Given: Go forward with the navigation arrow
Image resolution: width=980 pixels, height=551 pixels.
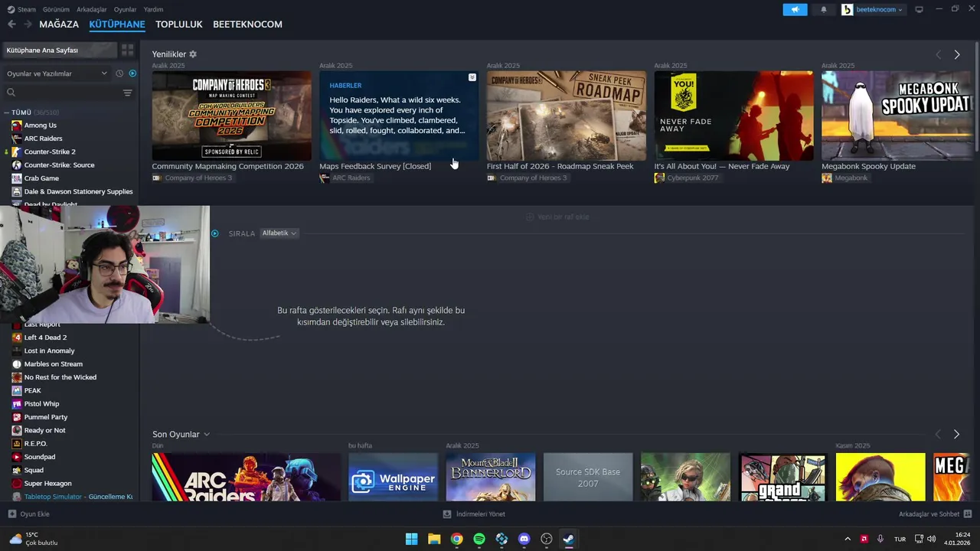Looking at the screenshot, I should point(28,24).
